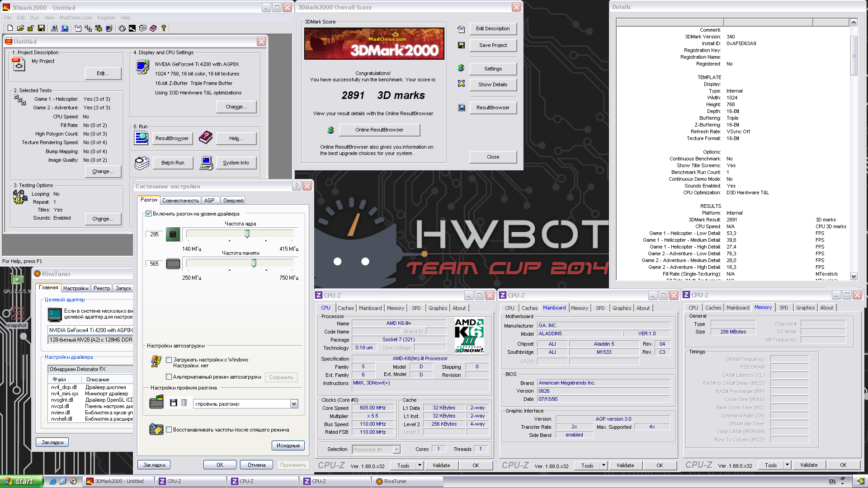Click large ResultBrowser icon in Run section
Viewport: 868px width, 488px height.
141,138
